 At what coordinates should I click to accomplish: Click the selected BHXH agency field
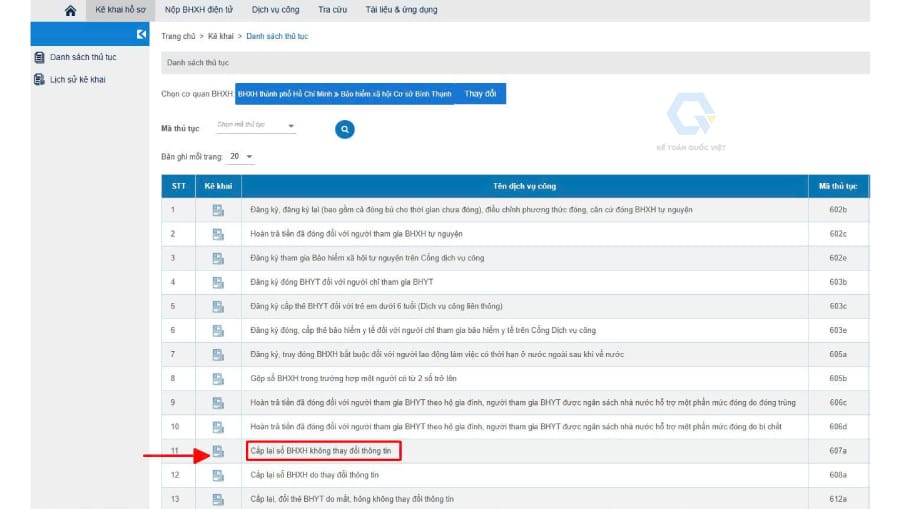tap(345, 94)
